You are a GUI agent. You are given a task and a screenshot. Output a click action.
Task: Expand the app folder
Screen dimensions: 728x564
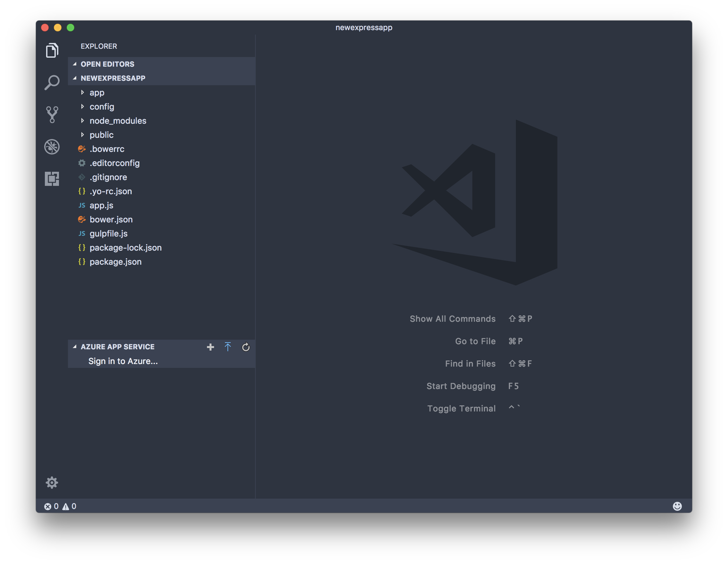point(162,92)
